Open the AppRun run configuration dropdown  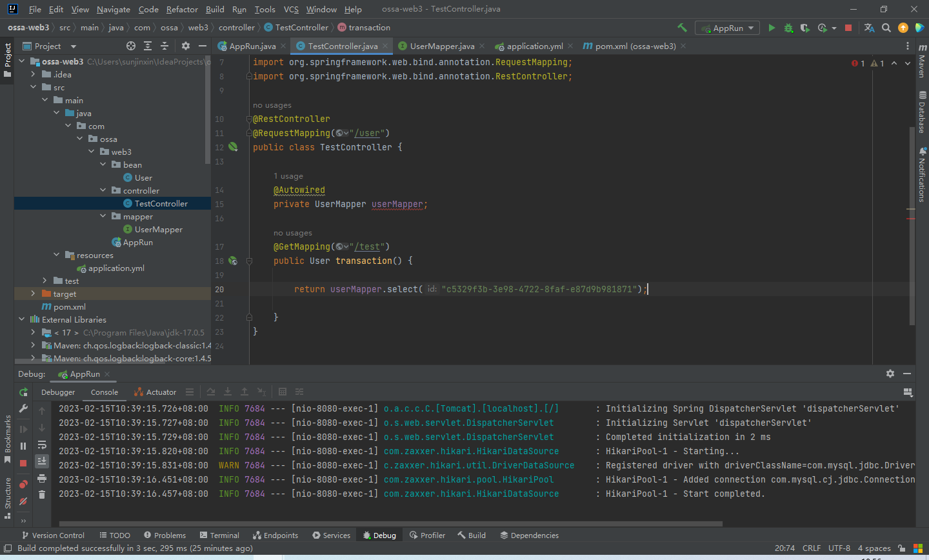(728, 28)
